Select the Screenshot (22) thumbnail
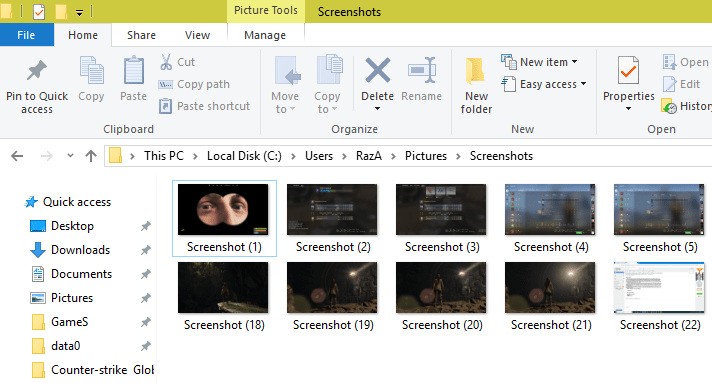 pos(659,288)
